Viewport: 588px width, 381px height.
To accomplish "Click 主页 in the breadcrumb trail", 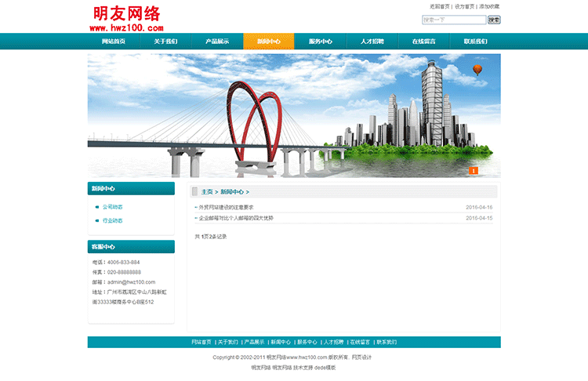I will tap(207, 191).
